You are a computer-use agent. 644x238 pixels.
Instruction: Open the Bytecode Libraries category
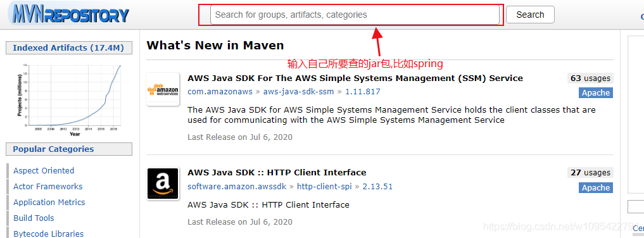(49, 234)
